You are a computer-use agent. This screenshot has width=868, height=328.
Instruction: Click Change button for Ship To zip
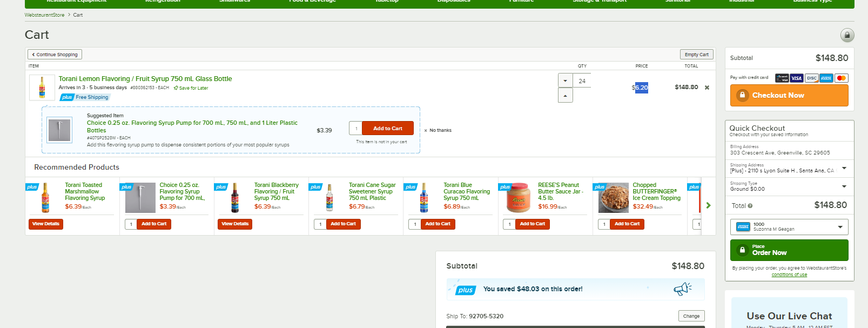[691, 316]
